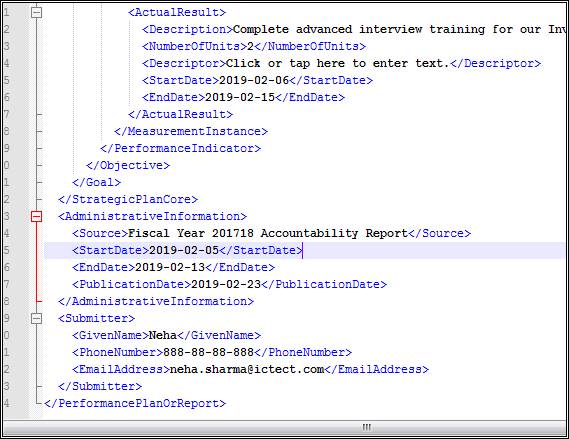This screenshot has width=569, height=439.
Task: Click the horizontal scrollbar grip
Action: (367, 427)
